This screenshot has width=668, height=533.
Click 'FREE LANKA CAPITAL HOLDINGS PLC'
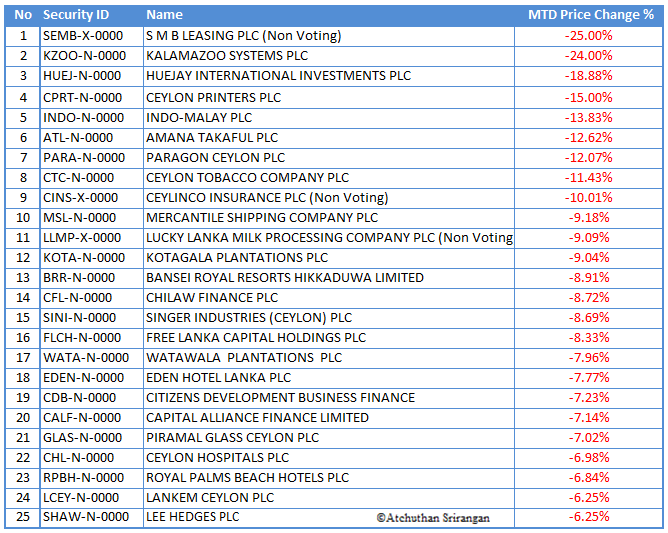256,338
